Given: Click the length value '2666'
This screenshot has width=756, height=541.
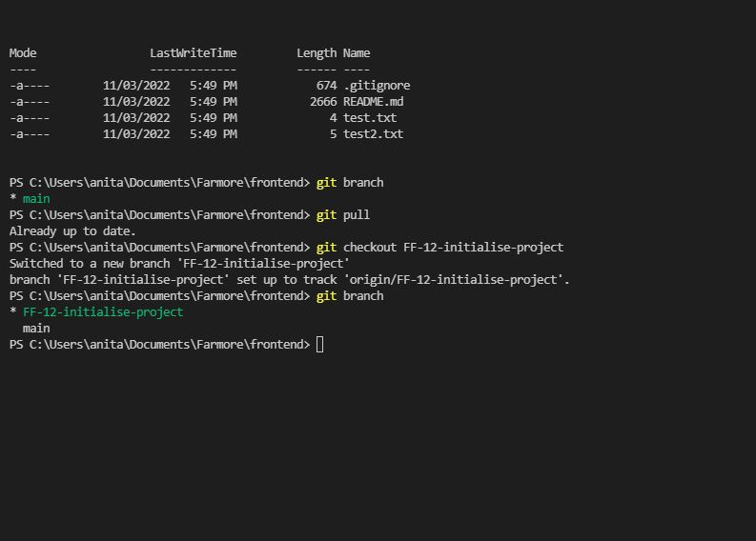Looking at the screenshot, I should (323, 102).
